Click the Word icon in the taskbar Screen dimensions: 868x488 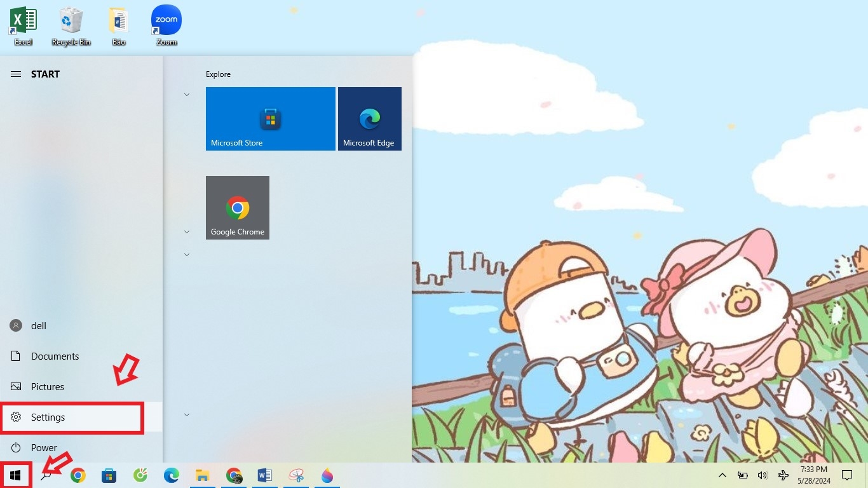click(265, 475)
